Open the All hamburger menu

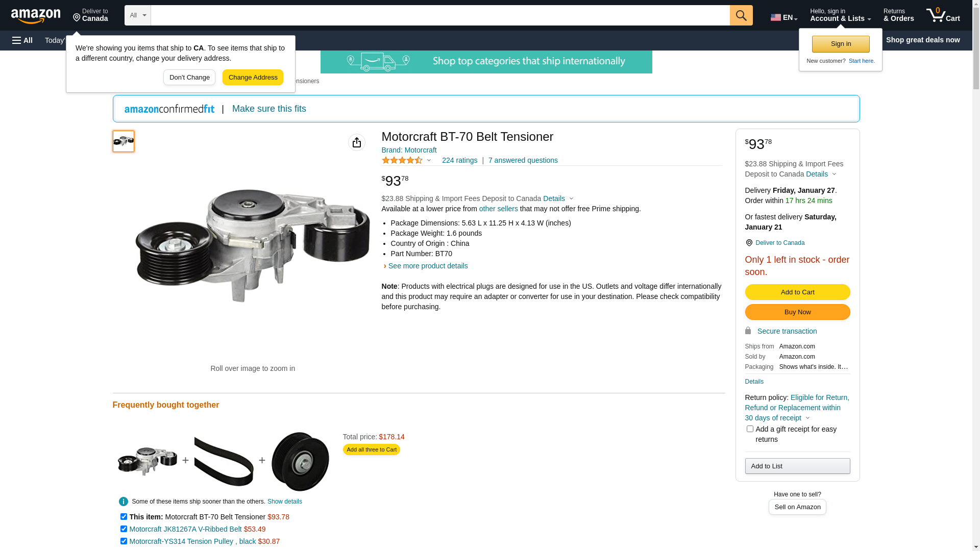pyautogui.click(x=22, y=40)
